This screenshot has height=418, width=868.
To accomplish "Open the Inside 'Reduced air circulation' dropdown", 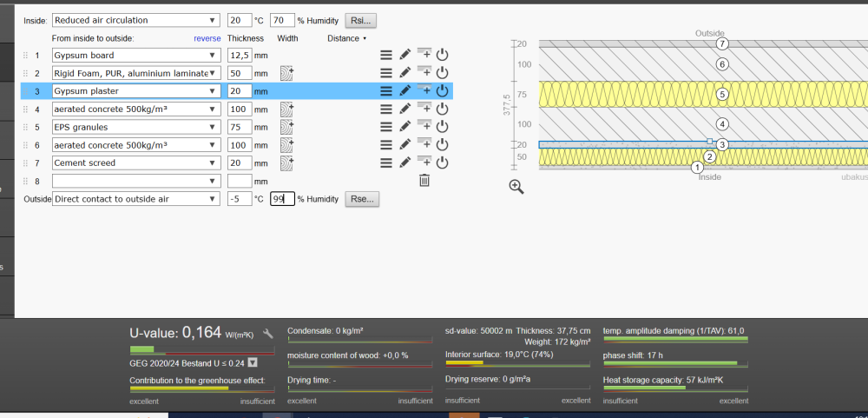I will (135, 20).
